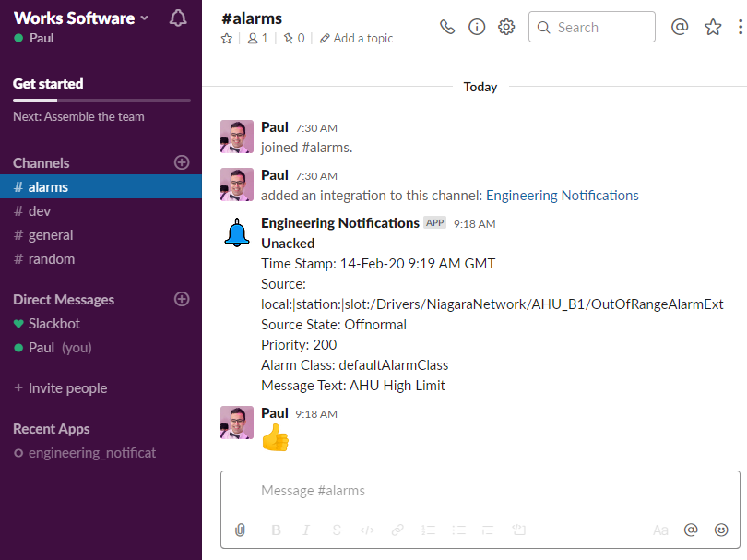Click the Get started progress bar
The height and width of the screenshot is (560, 747).
click(x=101, y=101)
